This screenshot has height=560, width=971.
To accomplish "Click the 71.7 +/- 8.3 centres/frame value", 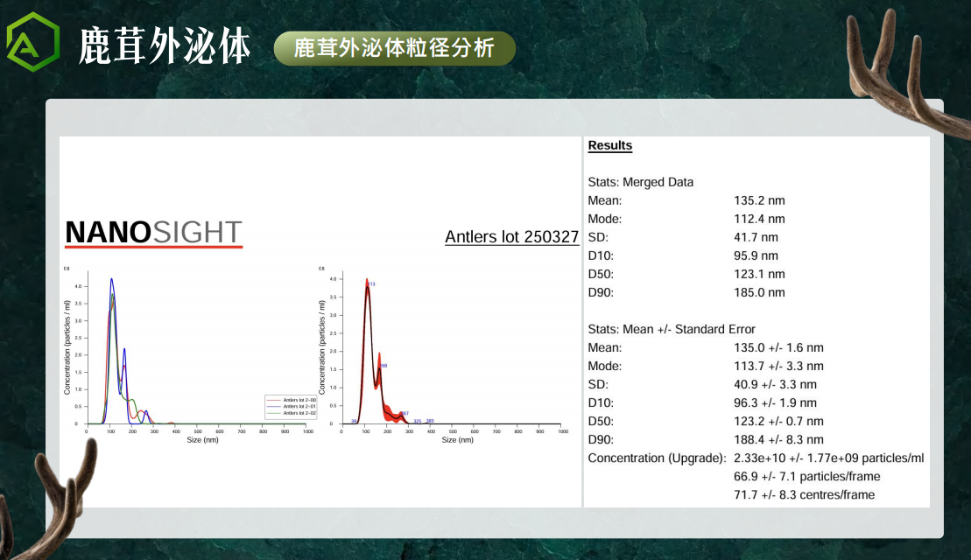I will pos(804,494).
